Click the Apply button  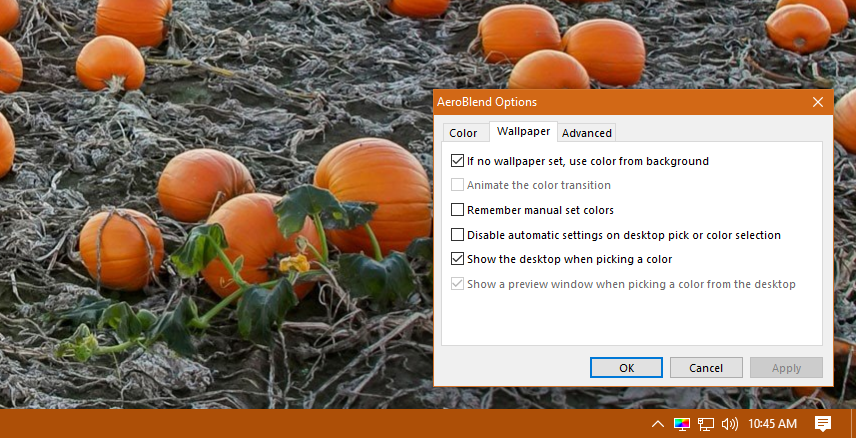[x=786, y=368]
